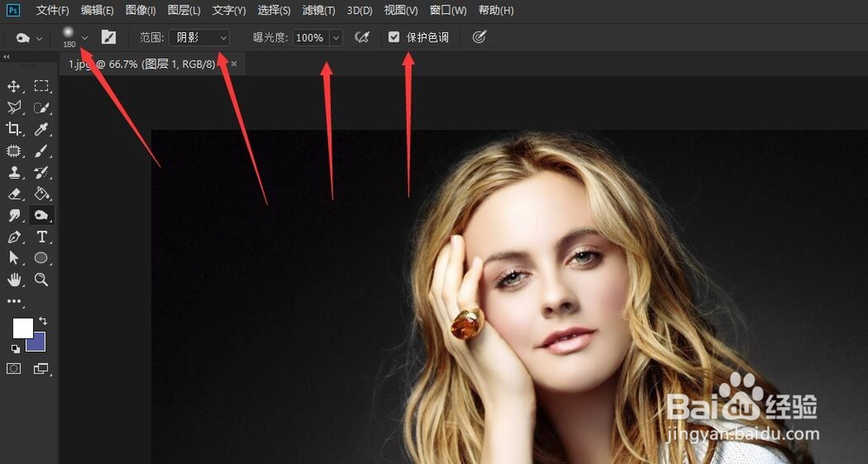
Task: Select the Crop tool
Action: pyautogui.click(x=14, y=129)
